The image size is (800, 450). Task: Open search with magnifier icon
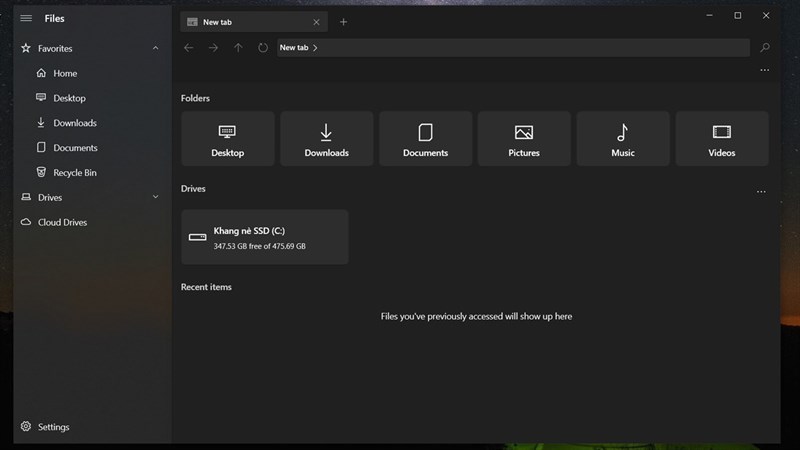(764, 47)
